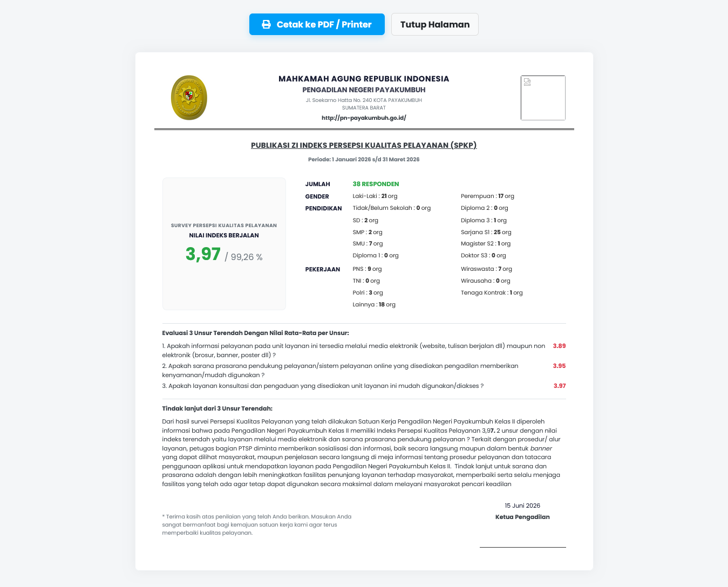Click the NILAI INDEKS BERJALAN card title
The image size is (728, 587).
[x=224, y=235]
